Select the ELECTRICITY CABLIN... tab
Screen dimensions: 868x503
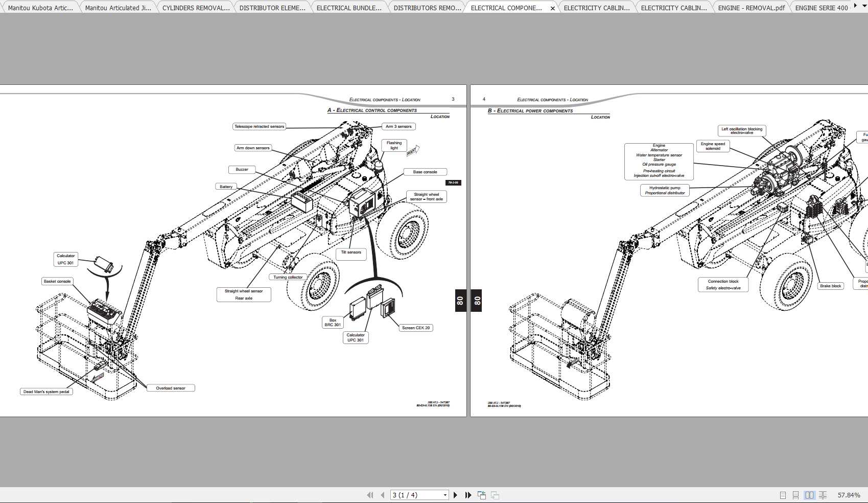pyautogui.click(x=596, y=7)
